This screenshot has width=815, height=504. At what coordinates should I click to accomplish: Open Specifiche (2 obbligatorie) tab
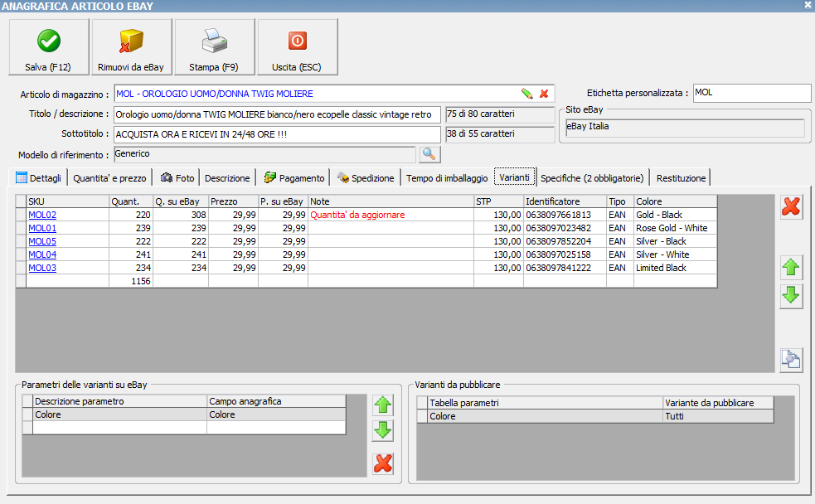point(592,177)
